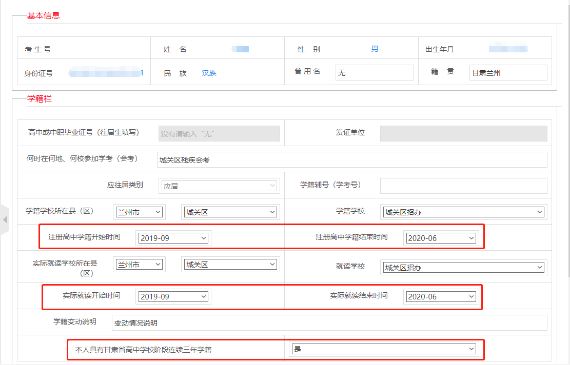Click the 学籍栏 section heading
This screenshot has width=570, height=365.
click(39, 99)
